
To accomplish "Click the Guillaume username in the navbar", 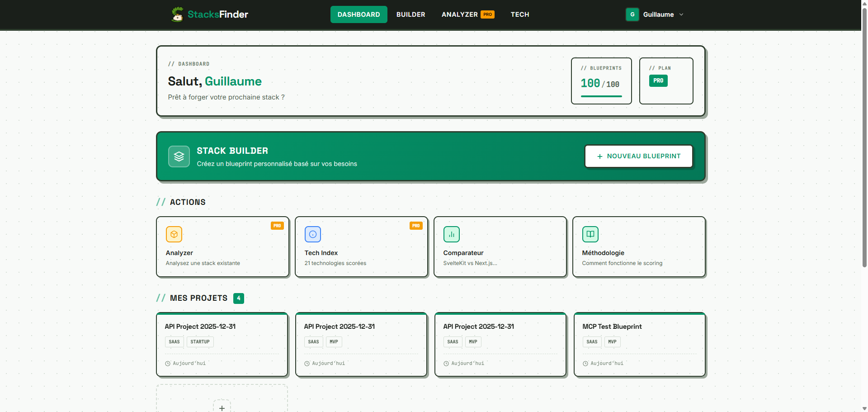I will tap(658, 14).
